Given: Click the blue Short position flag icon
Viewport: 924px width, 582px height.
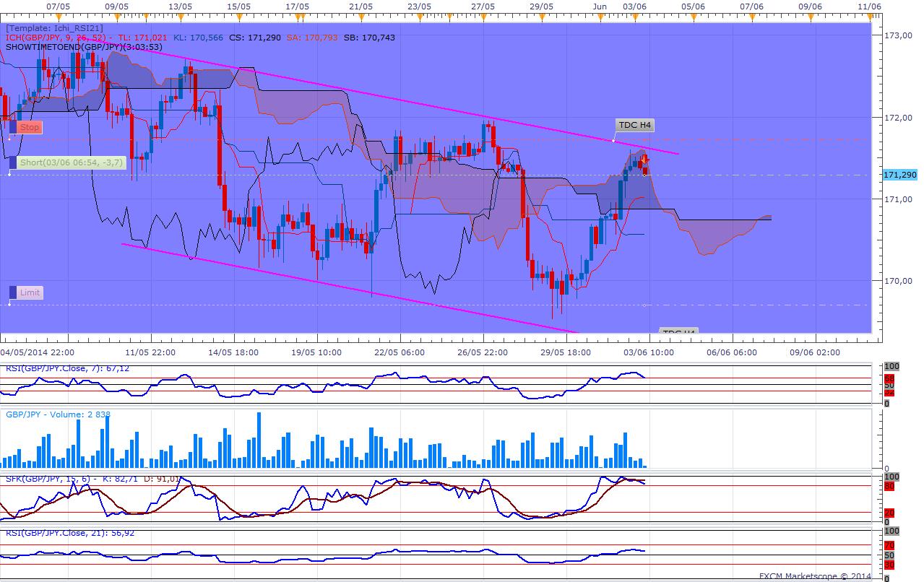Looking at the screenshot, I should tap(12, 163).
